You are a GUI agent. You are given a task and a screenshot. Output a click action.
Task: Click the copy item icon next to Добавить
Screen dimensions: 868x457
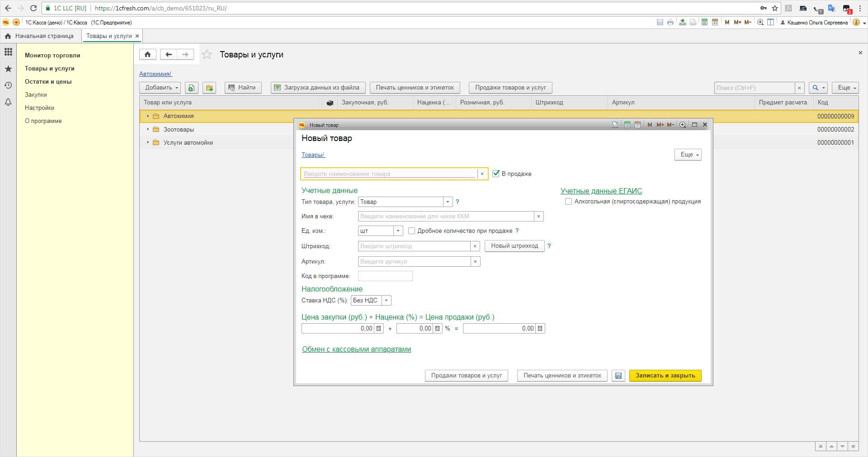click(192, 88)
